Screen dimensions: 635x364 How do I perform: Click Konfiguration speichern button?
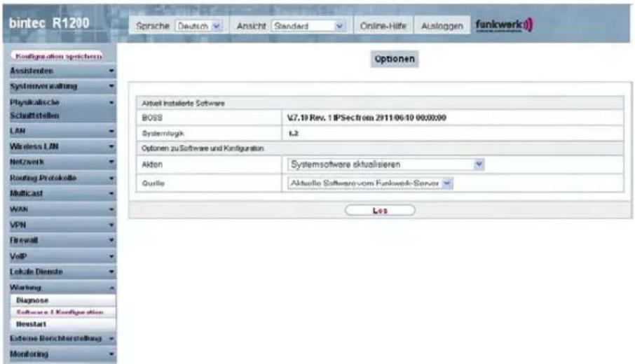[57, 56]
